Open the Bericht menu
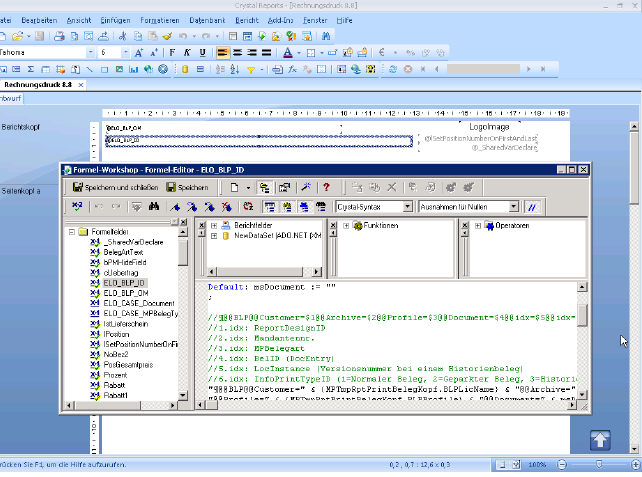Viewport: 642px width, 477px height. (246, 20)
